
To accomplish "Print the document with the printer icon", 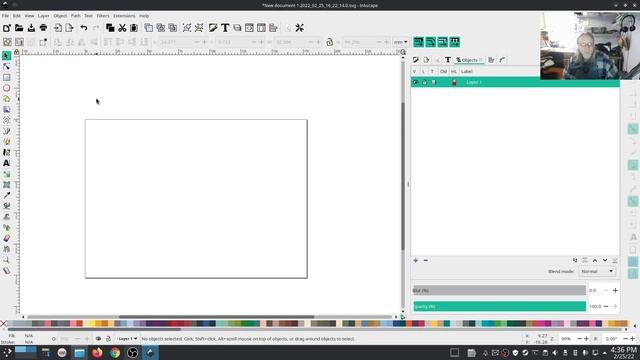I will coord(43,28).
